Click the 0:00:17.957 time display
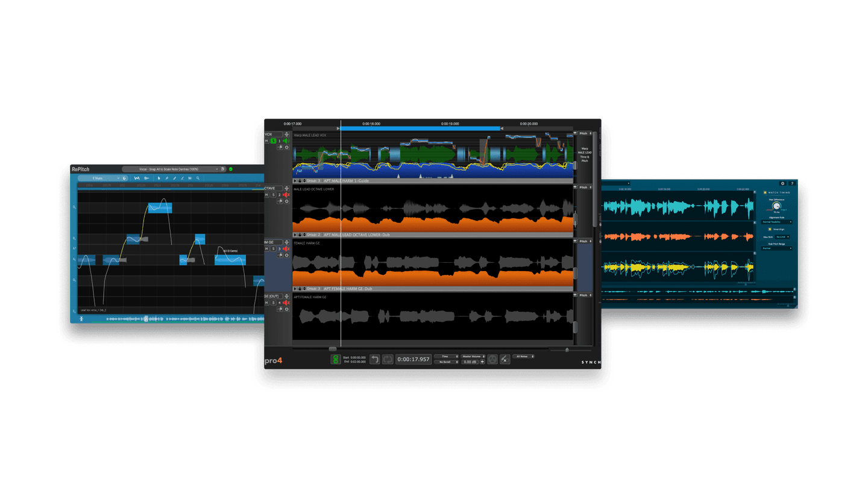The height and width of the screenshot is (488, 868). 414,359
